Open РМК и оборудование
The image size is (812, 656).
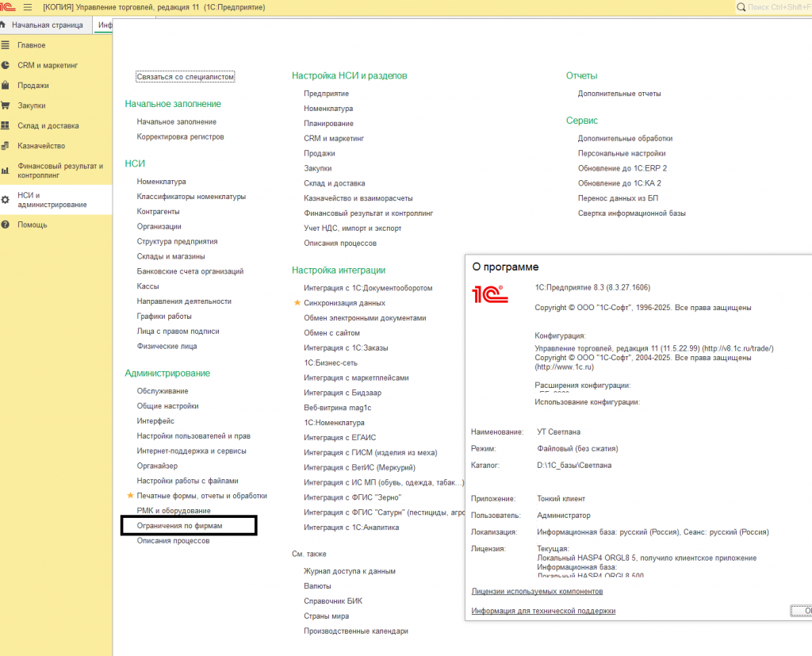[174, 511]
